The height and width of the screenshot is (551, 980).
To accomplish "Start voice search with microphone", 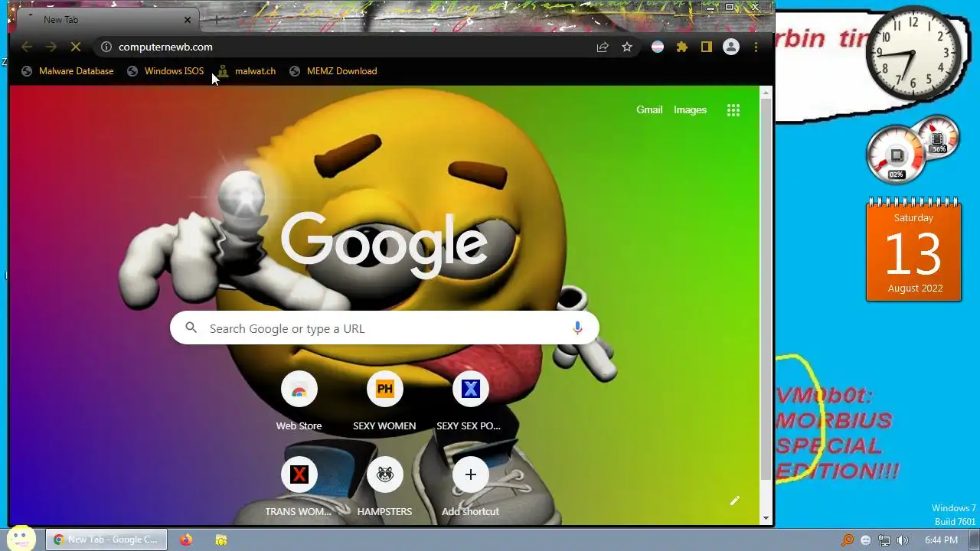I will coord(577,328).
